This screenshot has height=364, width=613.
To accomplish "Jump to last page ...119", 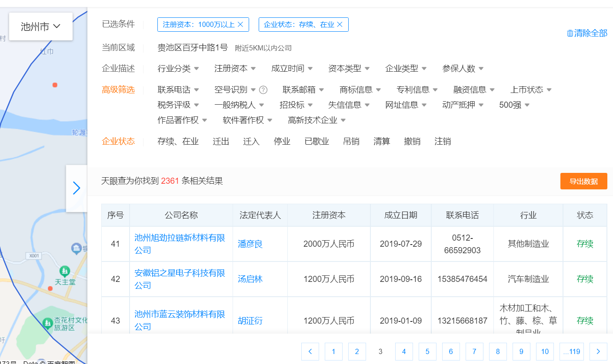I will tap(572, 351).
